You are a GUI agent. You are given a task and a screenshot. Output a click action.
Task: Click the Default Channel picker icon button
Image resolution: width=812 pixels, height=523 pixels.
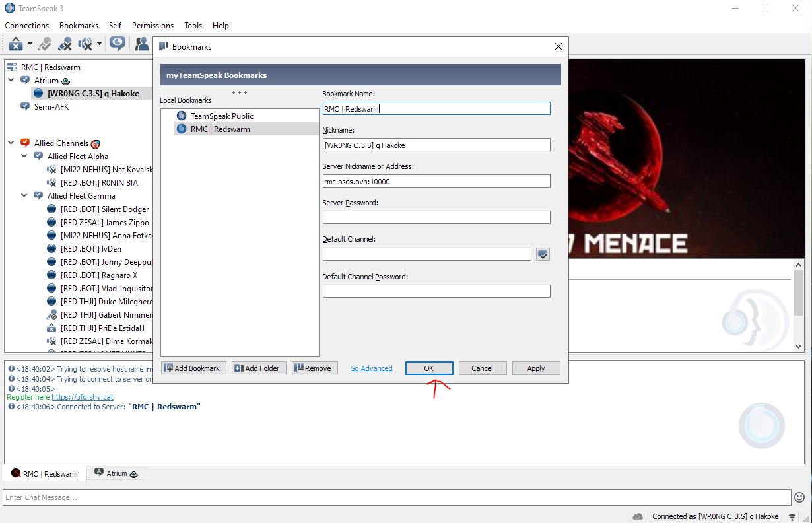click(x=543, y=254)
